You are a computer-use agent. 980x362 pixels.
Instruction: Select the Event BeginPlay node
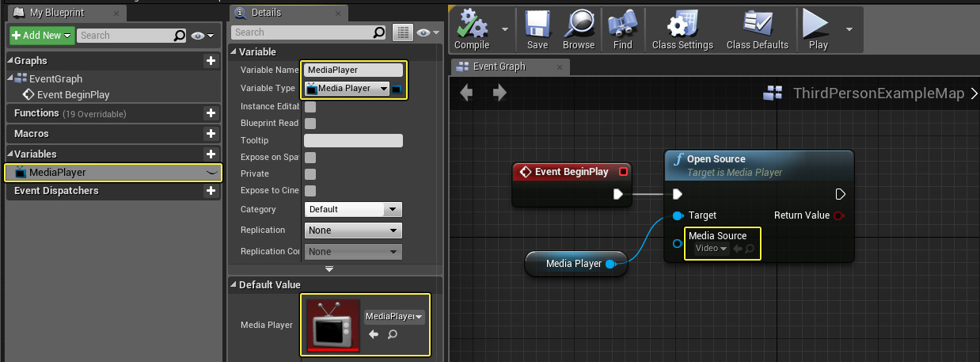(x=572, y=184)
